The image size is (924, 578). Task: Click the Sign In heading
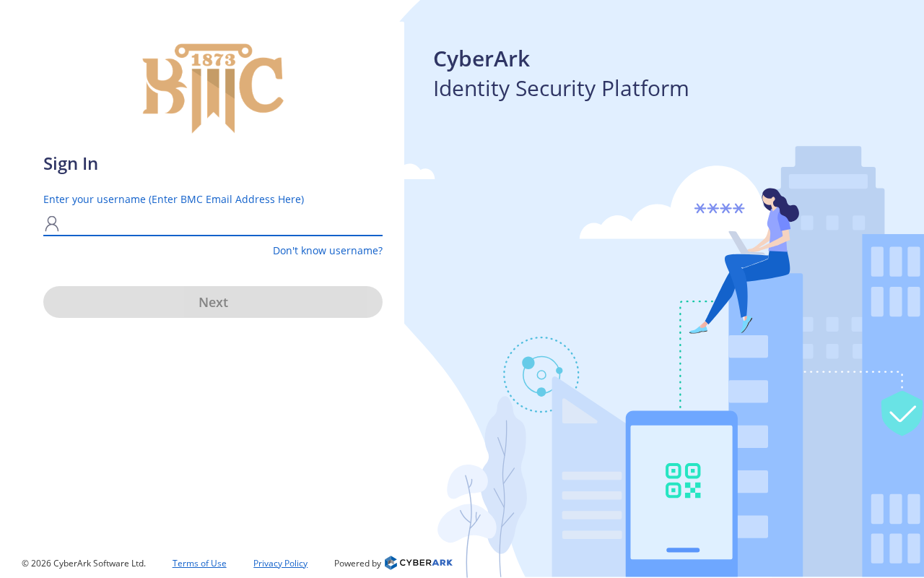[71, 164]
